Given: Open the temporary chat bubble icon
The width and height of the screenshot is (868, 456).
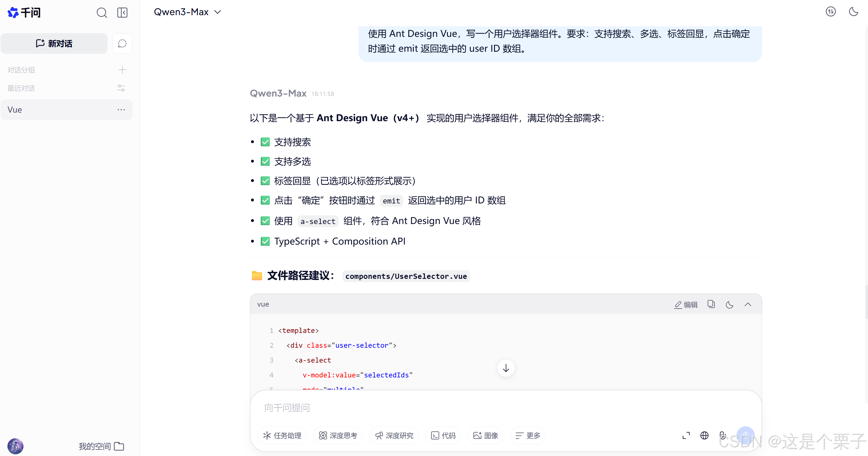Looking at the screenshot, I should coord(122,43).
